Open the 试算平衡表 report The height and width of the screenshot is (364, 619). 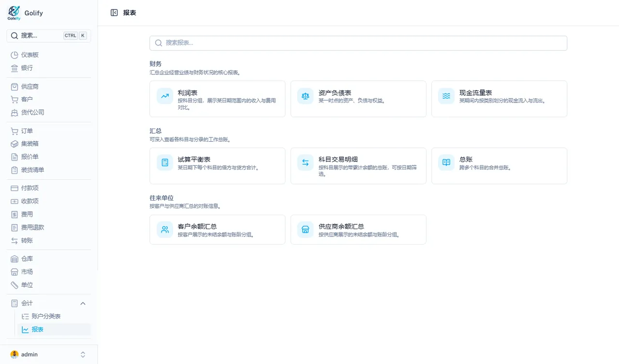tap(217, 166)
